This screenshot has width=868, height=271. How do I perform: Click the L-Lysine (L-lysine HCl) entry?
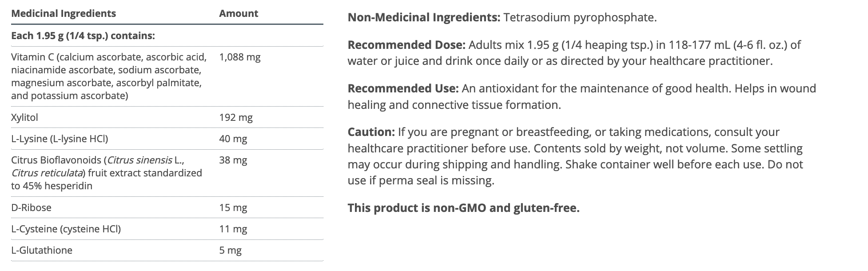60,139
